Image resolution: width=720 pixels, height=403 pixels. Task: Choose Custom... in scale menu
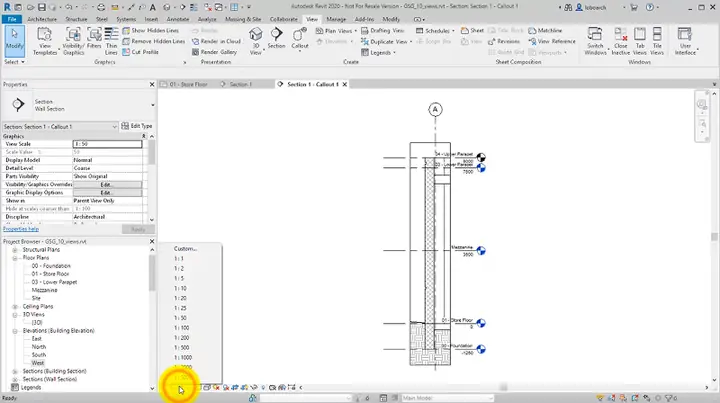(186, 248)
